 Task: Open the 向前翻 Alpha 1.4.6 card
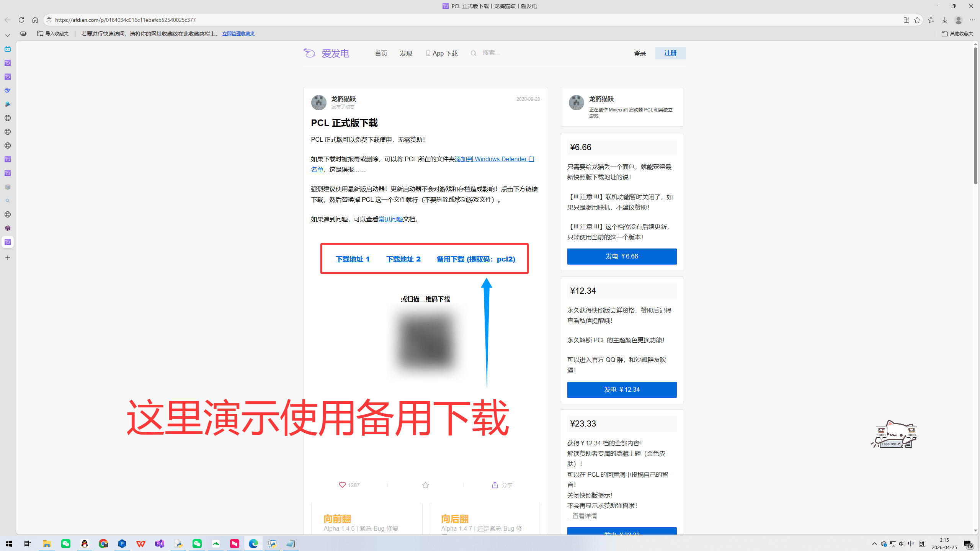click(367, 519)
